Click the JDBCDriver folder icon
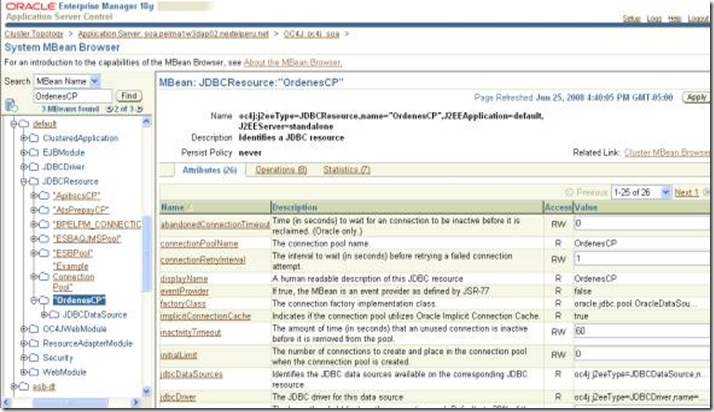Image resolution: width=714 pixels, height=412 pixels. (x=34, y=167)
